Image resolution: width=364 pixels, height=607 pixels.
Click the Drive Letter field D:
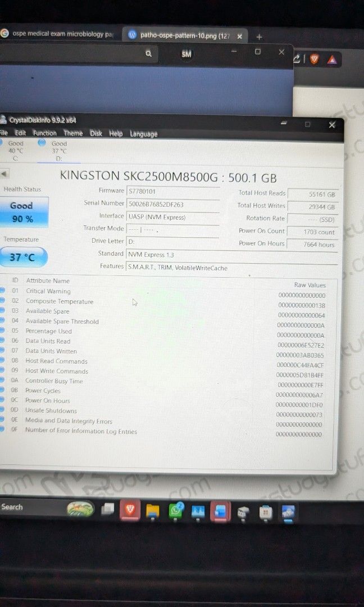click(173, 242)
